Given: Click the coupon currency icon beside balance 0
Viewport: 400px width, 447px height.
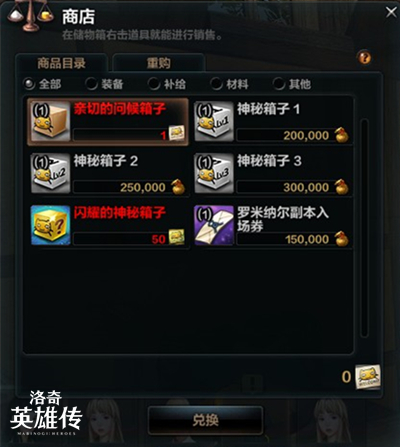Looking at the screenshot, I should (367, 377).
